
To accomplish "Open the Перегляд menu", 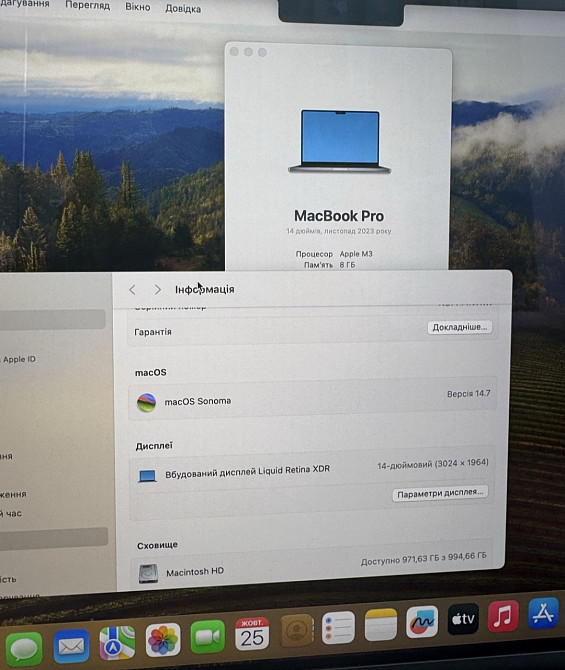I will click(88, 6).
